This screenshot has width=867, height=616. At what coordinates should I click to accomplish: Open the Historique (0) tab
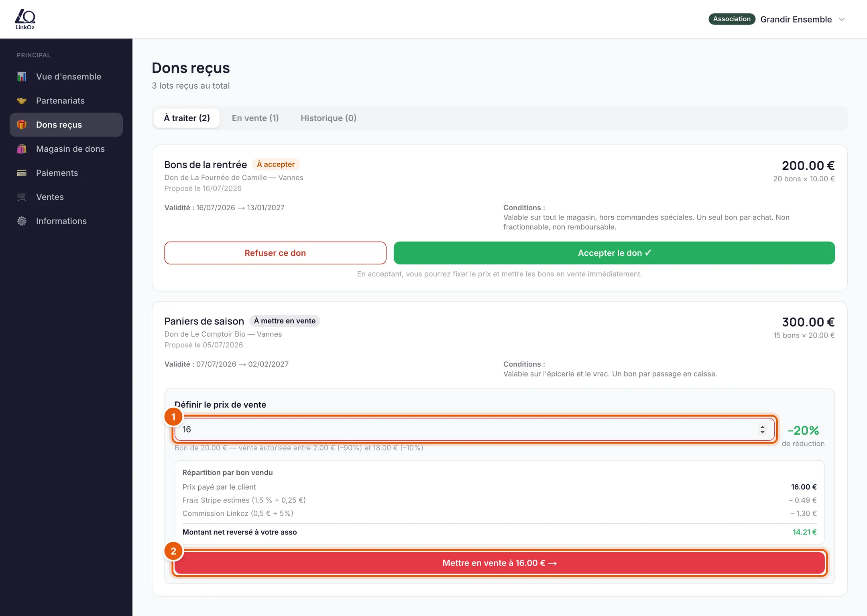tap(328, 118)
